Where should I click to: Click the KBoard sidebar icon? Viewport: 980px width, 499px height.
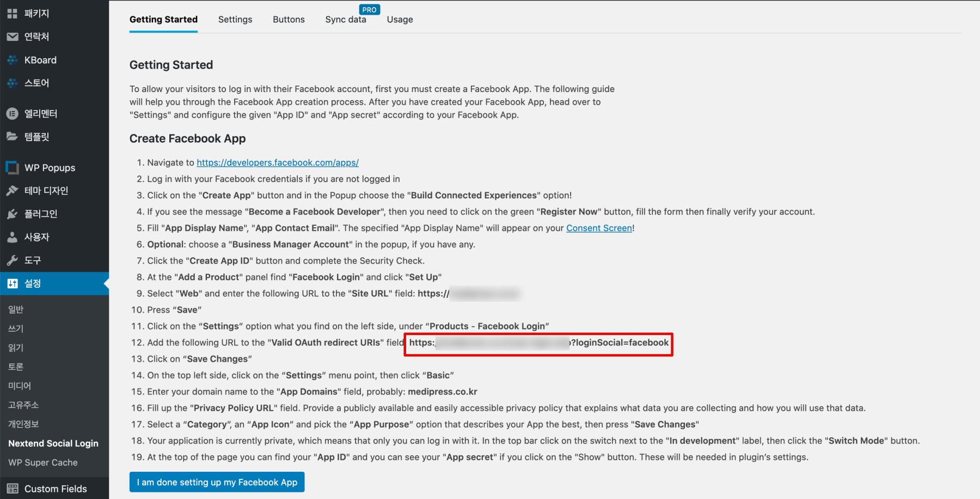12,60
